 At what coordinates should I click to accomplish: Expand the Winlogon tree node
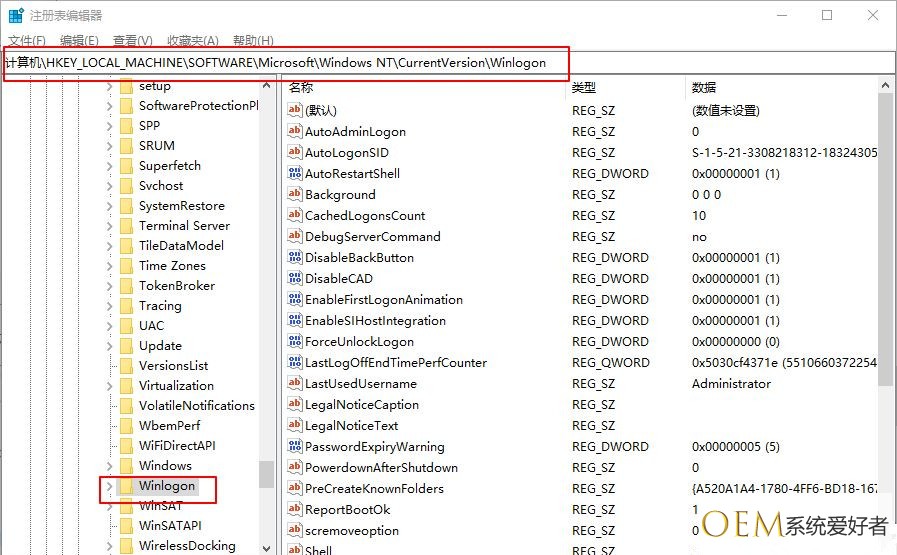click(x=109, y=487)
